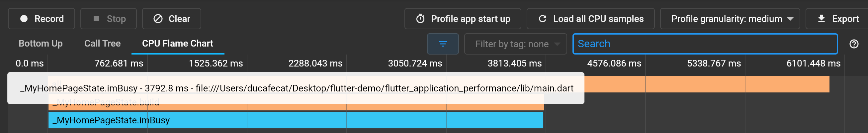The width and height of the screenshot is (868, 133).
Task: Switch to the Call Tree tab
Action: (102, 43)
